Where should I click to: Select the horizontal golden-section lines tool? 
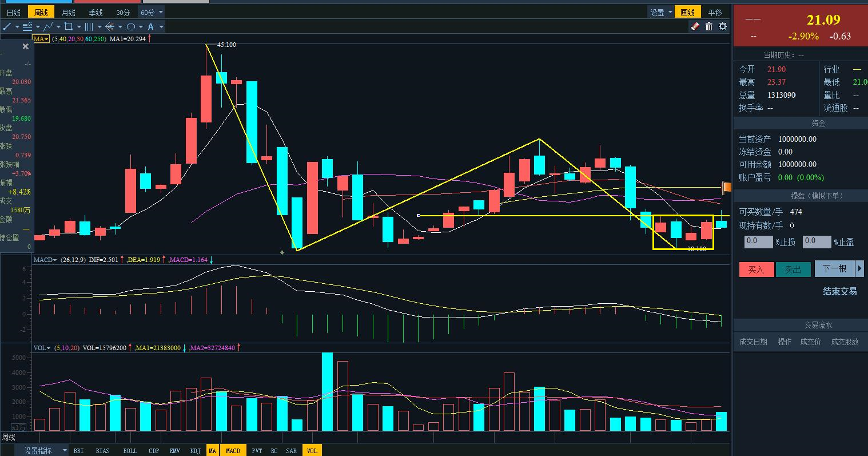[x=27, y=26]
